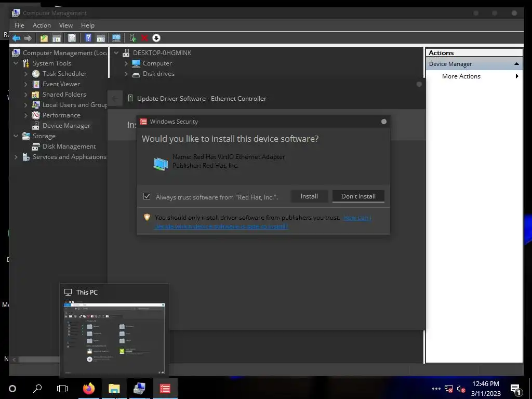This screenshot has height=399, width=532.
Task: Click the Up one level folder icon
Action: (x=44, y=38)
